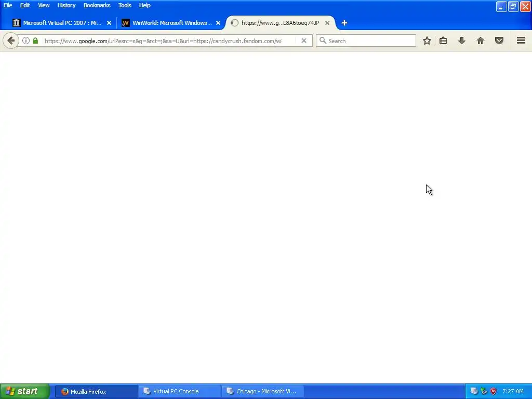The image size is (532, 399).
Task: Open the View menu
Action: 44,5
